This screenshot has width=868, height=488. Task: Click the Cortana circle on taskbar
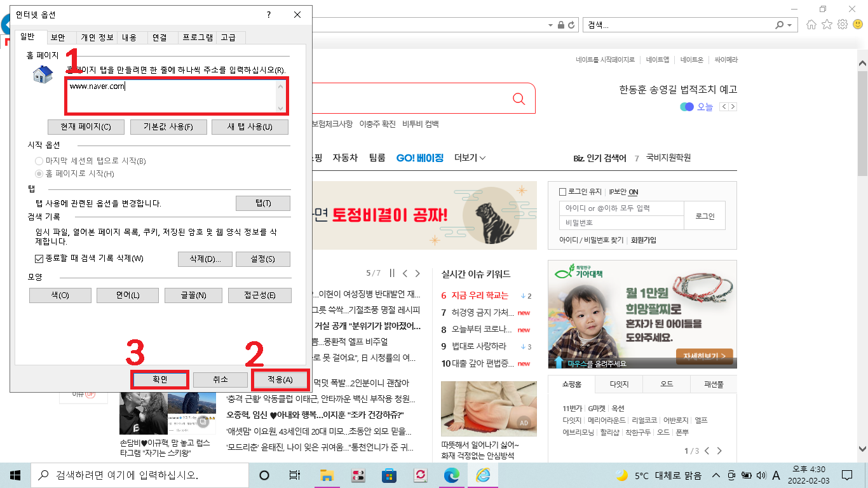coord(264,475)
